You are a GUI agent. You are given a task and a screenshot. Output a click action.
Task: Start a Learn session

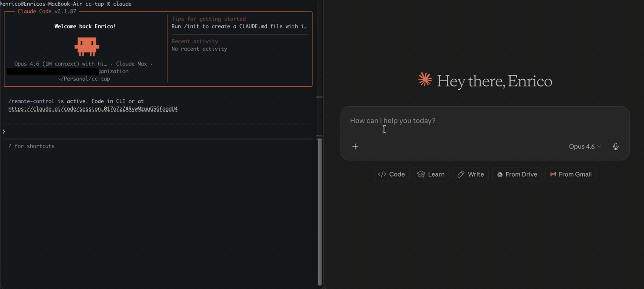[x=431, y=174]
